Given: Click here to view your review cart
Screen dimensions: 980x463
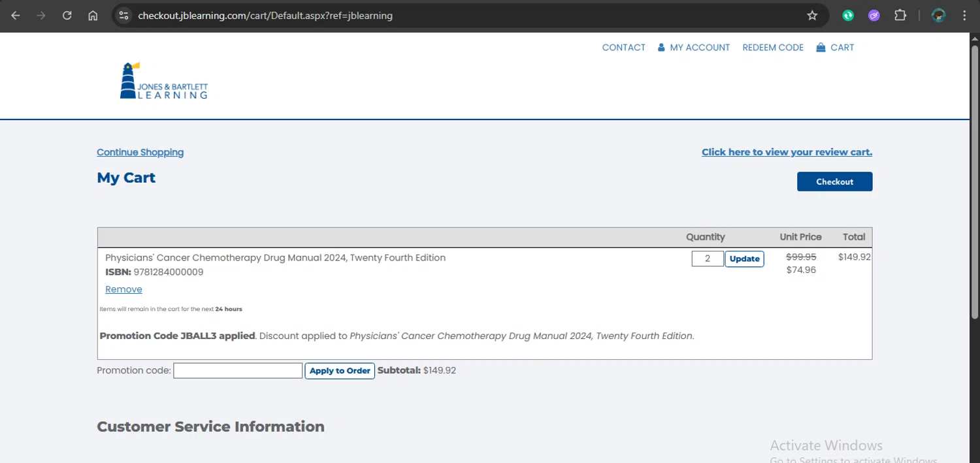Looking at the screenshot, I should click(x=787, y=152).
